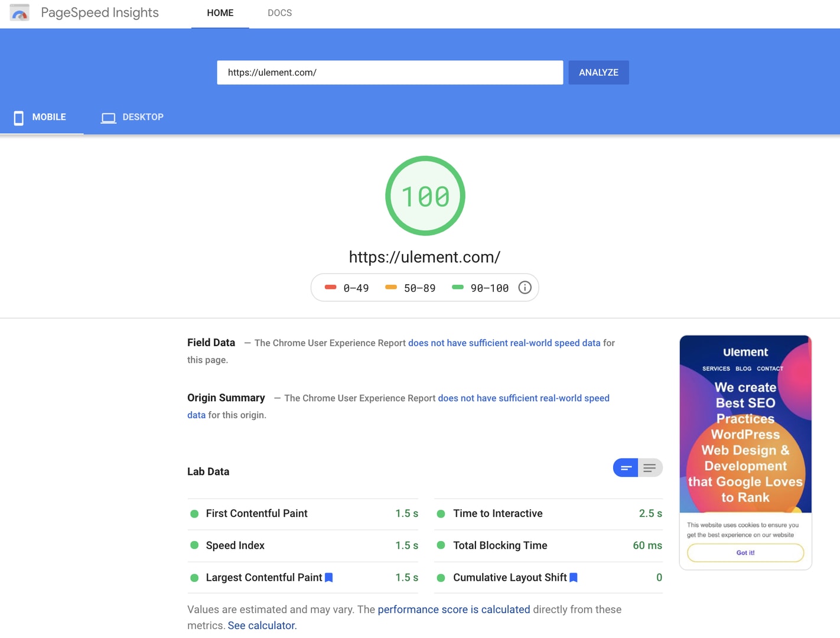Click Cumulative Layout Shift 0 value

point(659,578)
